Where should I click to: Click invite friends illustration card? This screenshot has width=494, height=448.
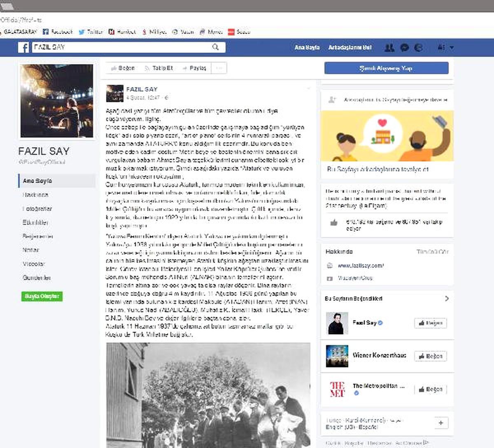[387, 136]
